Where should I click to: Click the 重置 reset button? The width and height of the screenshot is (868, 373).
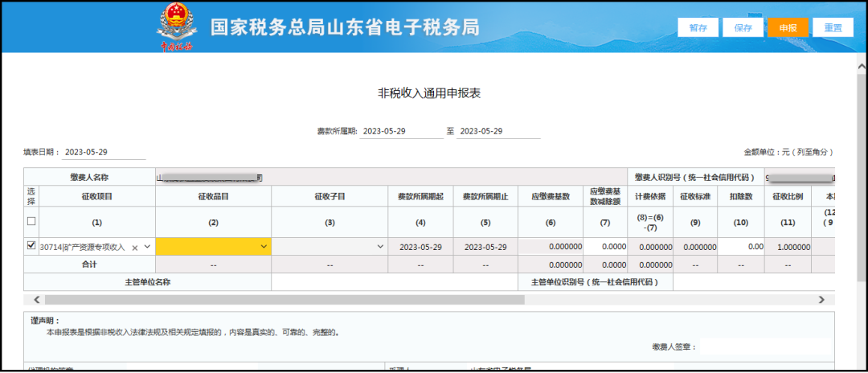[x=833, y=27]
